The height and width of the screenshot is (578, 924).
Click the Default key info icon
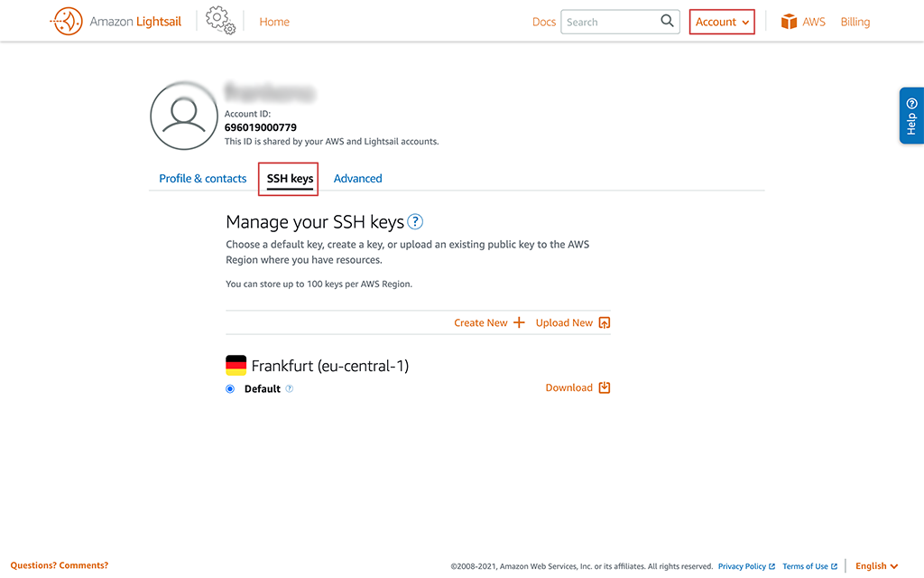[290, 388]
